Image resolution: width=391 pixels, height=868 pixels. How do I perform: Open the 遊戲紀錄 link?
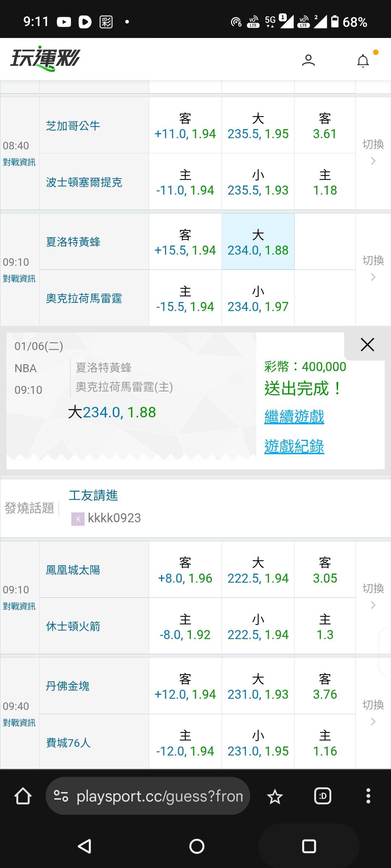click(294, 446)
